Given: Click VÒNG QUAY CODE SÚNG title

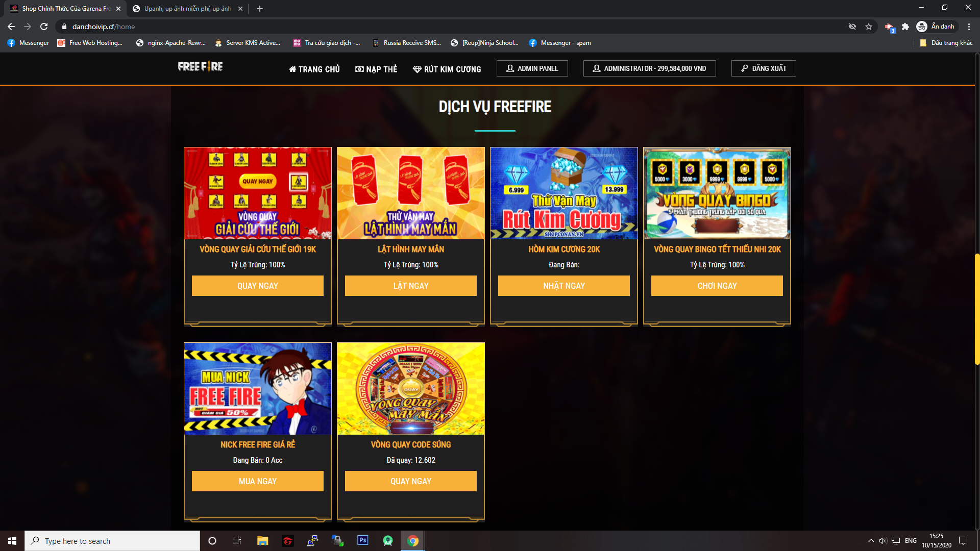Looking at the screenshot, I should (411, 445).
